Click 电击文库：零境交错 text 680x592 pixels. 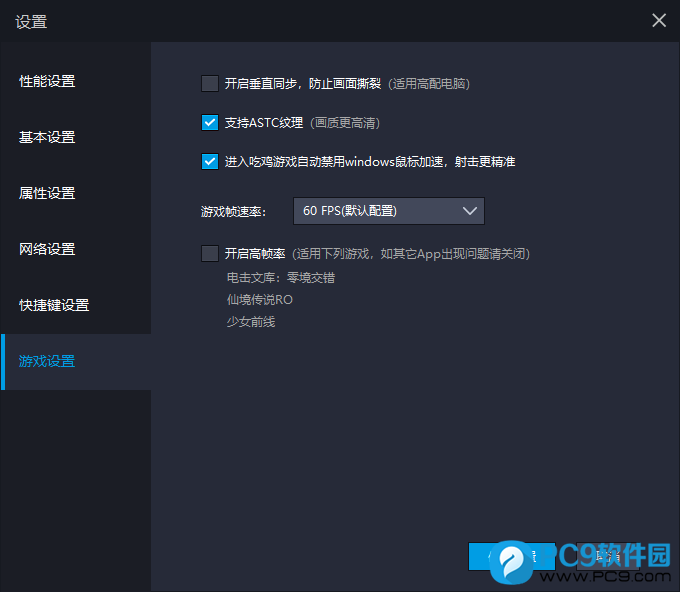pos(281,278)
